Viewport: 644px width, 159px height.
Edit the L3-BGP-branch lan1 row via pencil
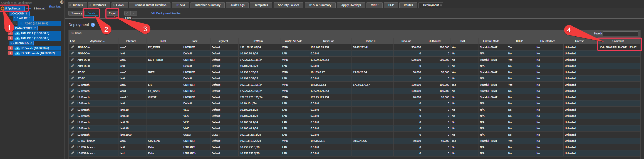[x=73, y=153]
